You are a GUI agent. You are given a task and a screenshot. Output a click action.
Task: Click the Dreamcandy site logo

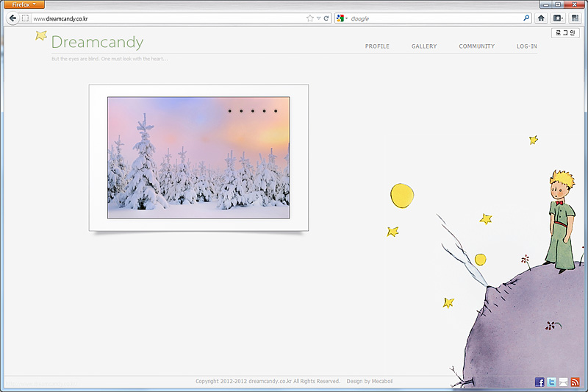(x=97, y=42)
